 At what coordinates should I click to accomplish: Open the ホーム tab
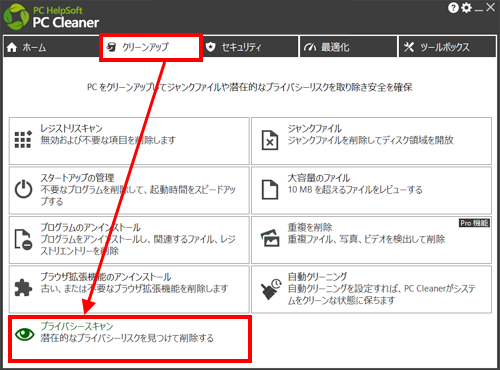tap(51, 47)
